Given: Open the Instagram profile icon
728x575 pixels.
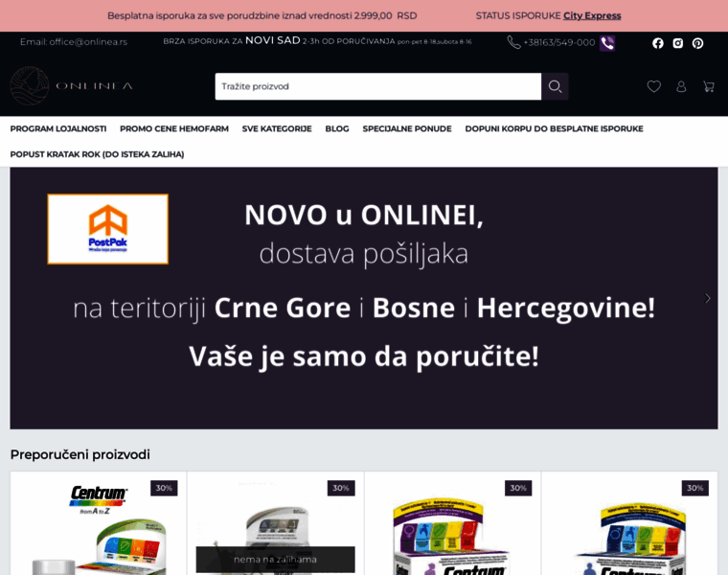Looking at the screenshot, I should (x=678, y=43).
